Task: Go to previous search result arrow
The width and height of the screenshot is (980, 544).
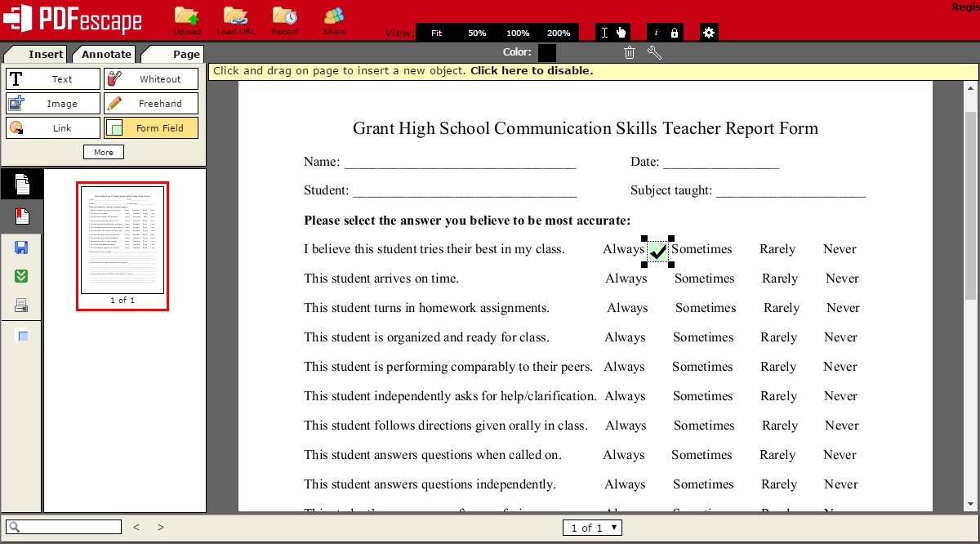Action: pyautogui.click(x=136, y=528)
